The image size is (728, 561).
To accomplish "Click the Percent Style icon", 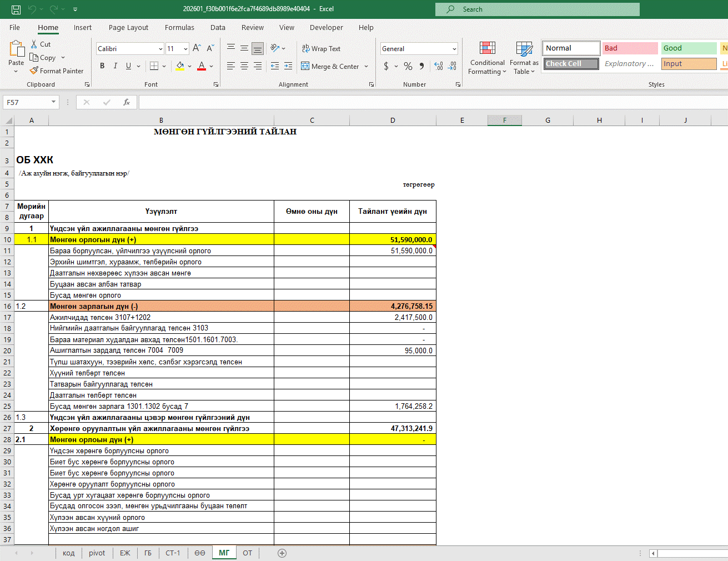I will [408, 66].
